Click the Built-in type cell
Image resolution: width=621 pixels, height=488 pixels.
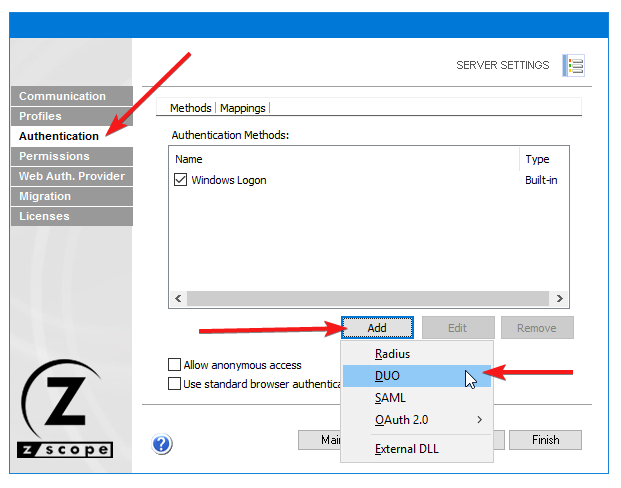pyautogui.click(x=541, y=180)
